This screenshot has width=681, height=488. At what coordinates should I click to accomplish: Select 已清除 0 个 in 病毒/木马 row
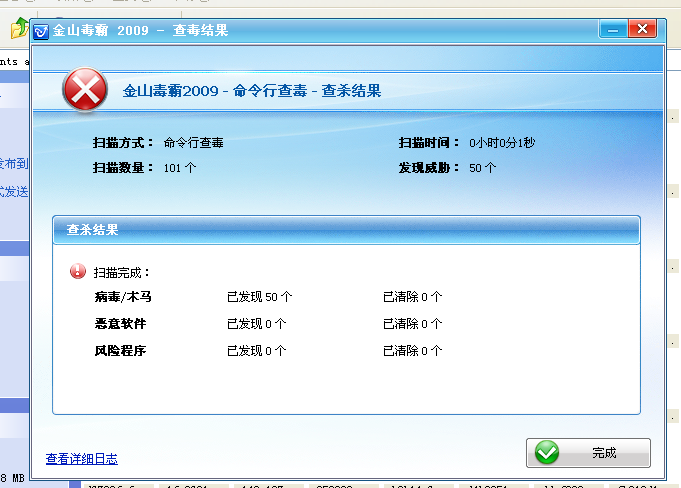[412, 297]
